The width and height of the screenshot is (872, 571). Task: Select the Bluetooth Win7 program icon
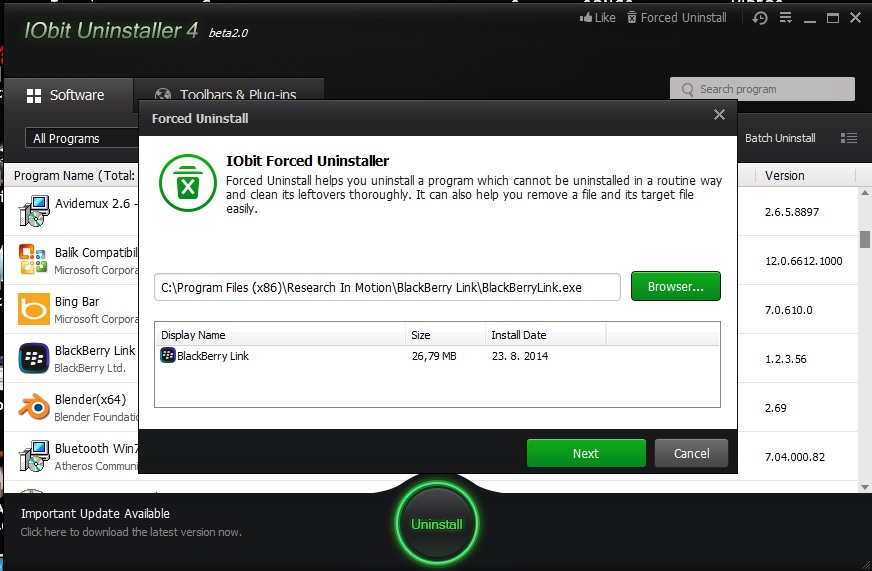coord(34,456)
